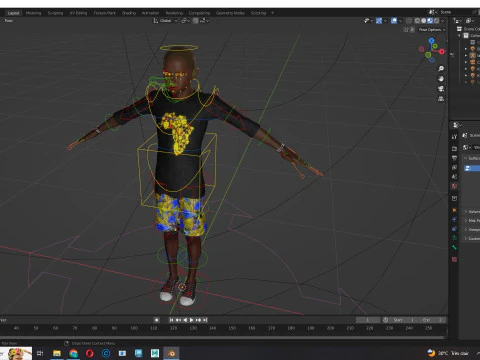Click the blue Z axis on navigation gizmo
480x360 pixels.
pyautogui.click(x=432, y=40)
